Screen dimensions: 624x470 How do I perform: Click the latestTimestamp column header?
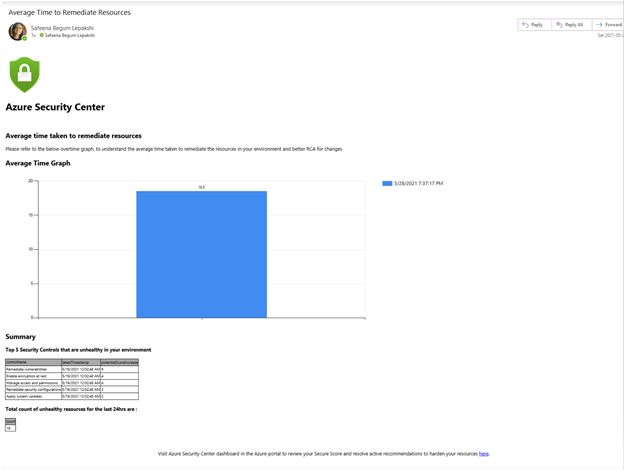(x=81, y=363)
